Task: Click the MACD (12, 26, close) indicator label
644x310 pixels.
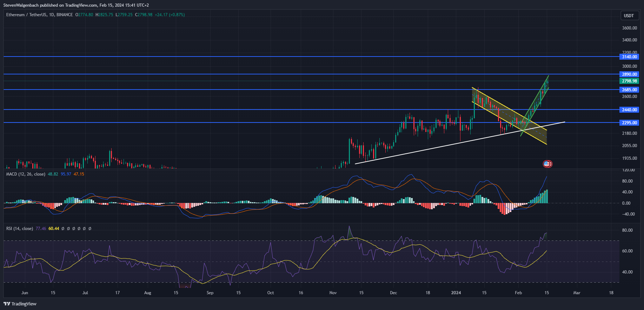Action: [x=26, y=174]
